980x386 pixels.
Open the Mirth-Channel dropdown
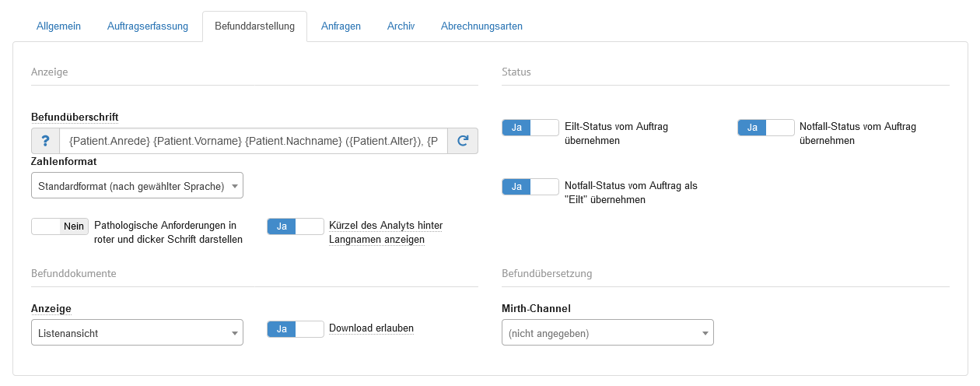point(607,333)
